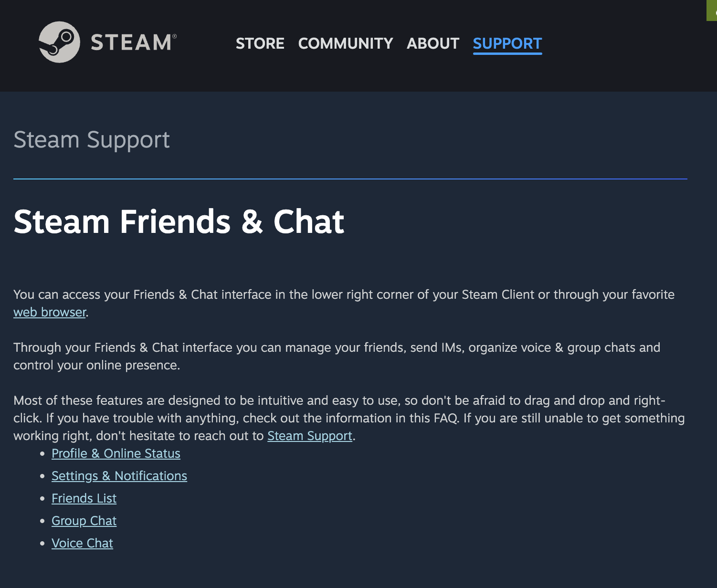Open the web browser link
The image size is (717, 588).
(49, 312)
